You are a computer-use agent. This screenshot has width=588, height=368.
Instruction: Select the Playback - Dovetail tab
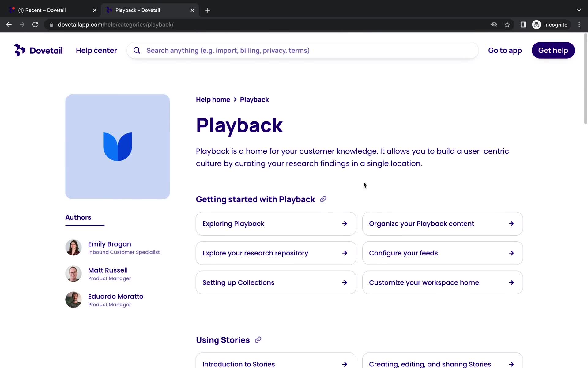149,10
